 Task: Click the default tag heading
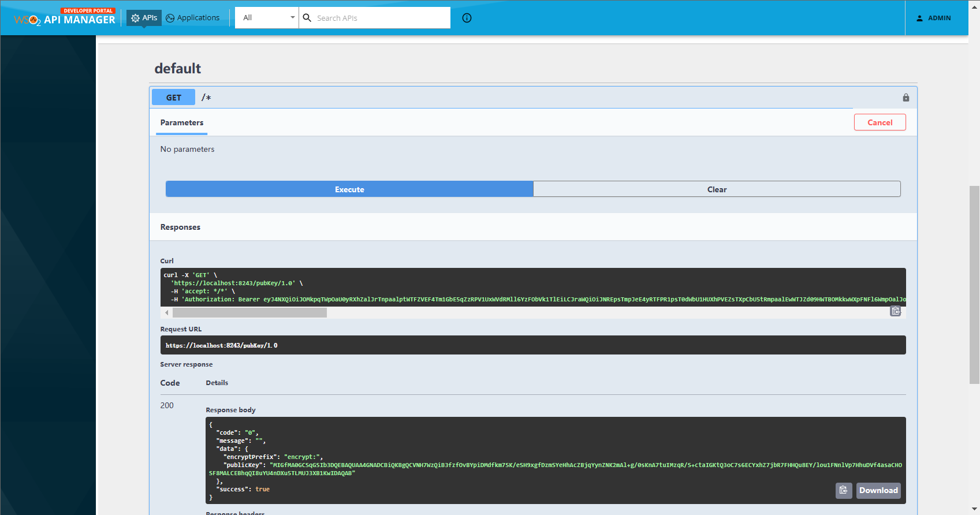(x=178, y=68)
